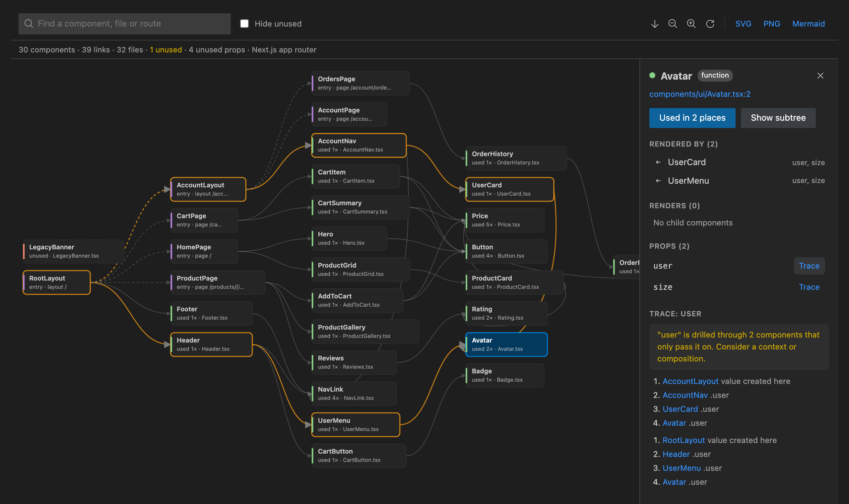This screenshot has height=504, width=849.
Task: Select the RootLayout node in graph
Action: point(57,282)
